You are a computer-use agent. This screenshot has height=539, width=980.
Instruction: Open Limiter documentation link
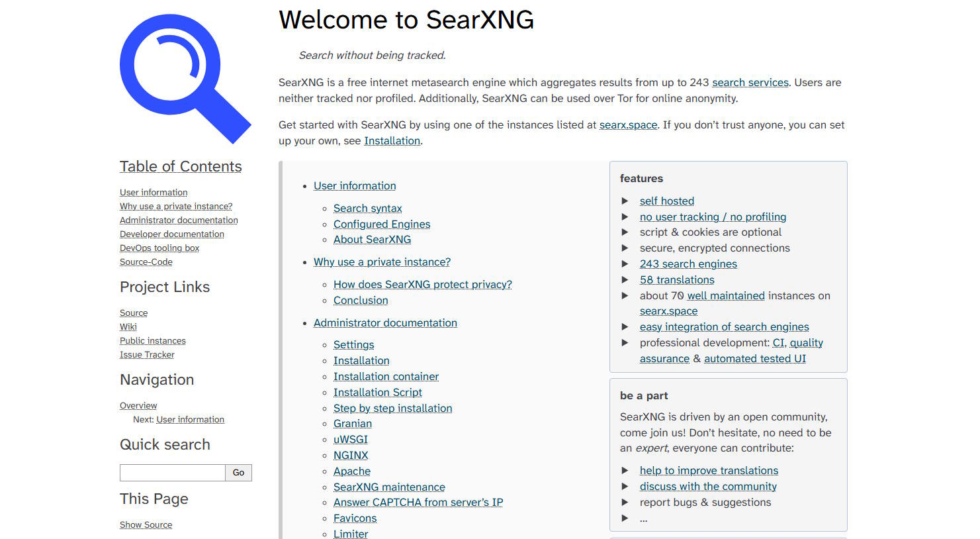click(351, 534)
